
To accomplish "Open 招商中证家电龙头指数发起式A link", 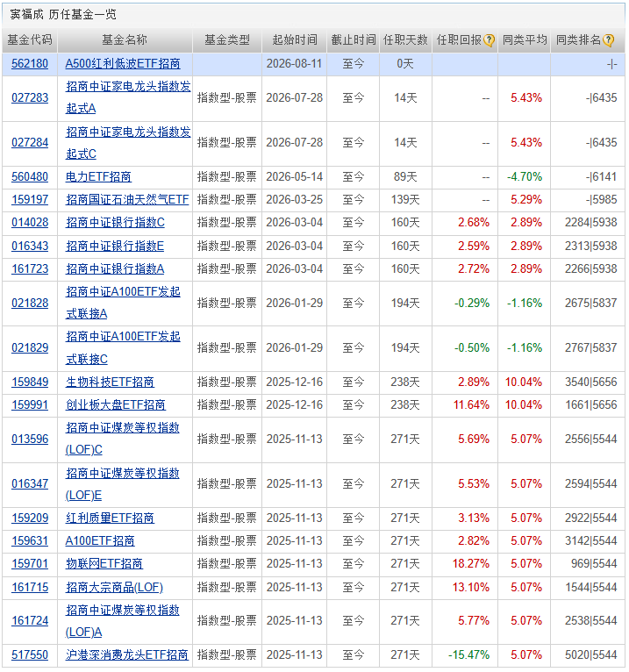I will 128,97.
